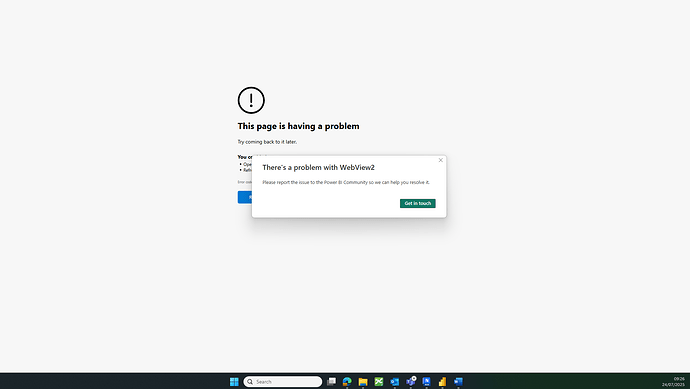Open the Windows Start menu

234,382
